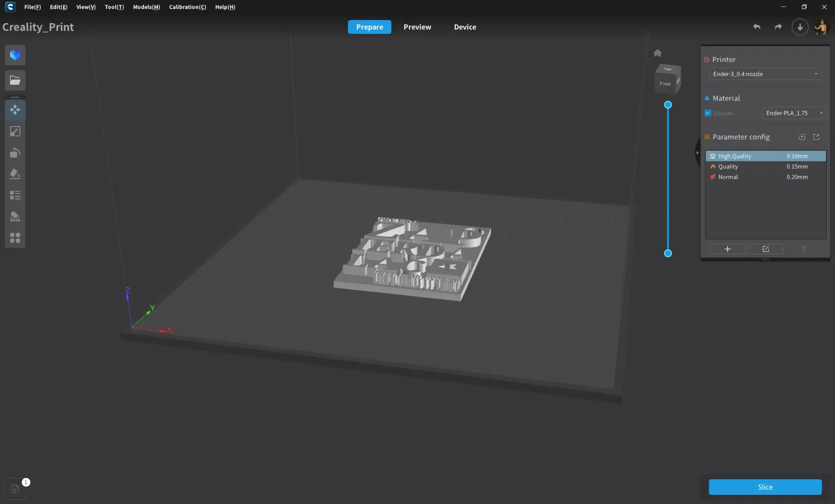This screenshot has height=504, width=835.
Task: Click the Slice button
Action: click(765, 487)
